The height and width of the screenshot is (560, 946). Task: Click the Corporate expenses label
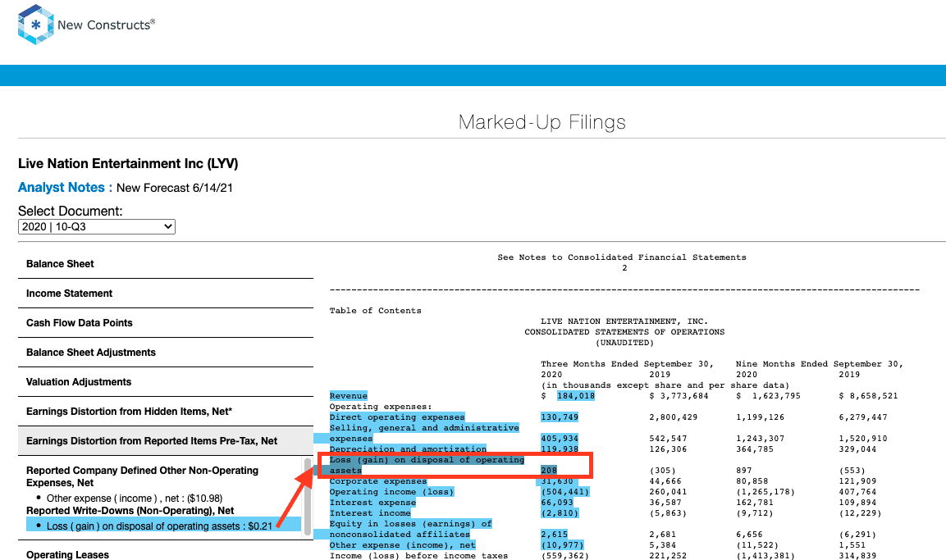(377, 481)
